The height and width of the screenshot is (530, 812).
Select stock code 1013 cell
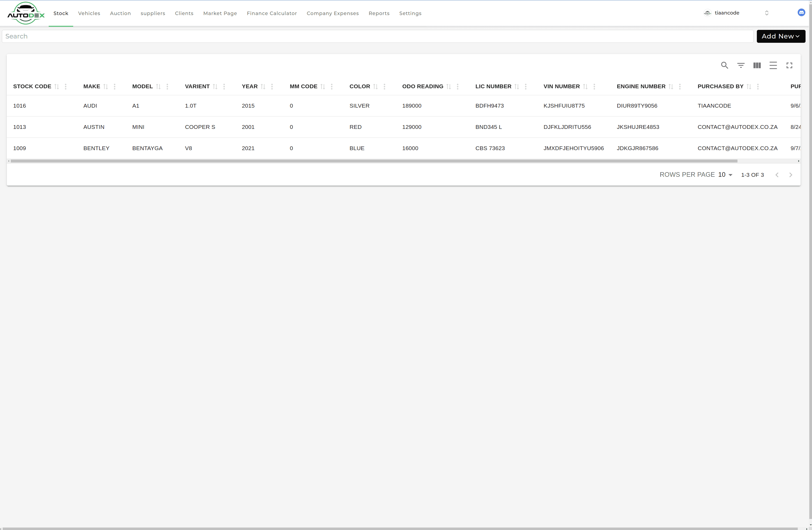[19, 127]
